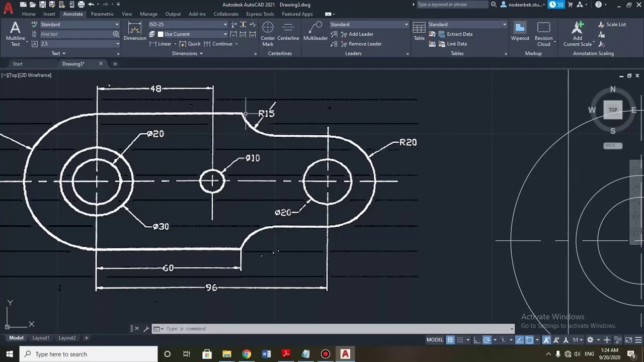Toggle snap mode in status bar
644x362 pixels.
point(460,340)
